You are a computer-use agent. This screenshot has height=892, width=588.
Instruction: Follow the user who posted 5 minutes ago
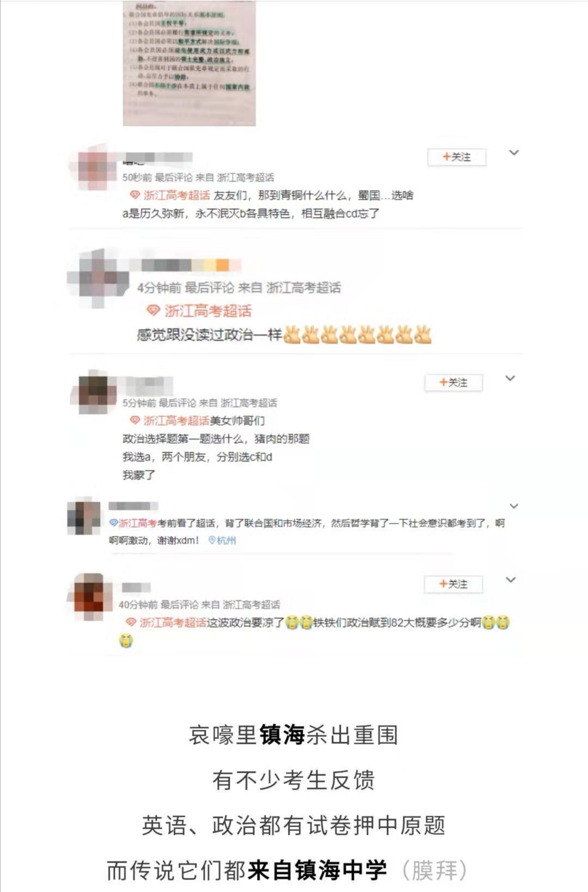[x=454, y=382]
